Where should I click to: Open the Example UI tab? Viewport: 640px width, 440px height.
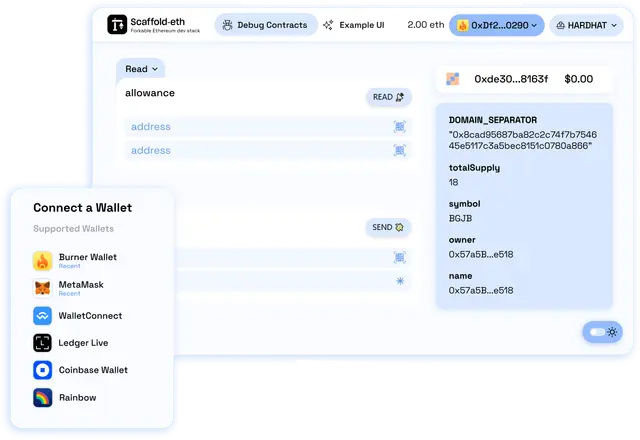(x=354, y=25)
